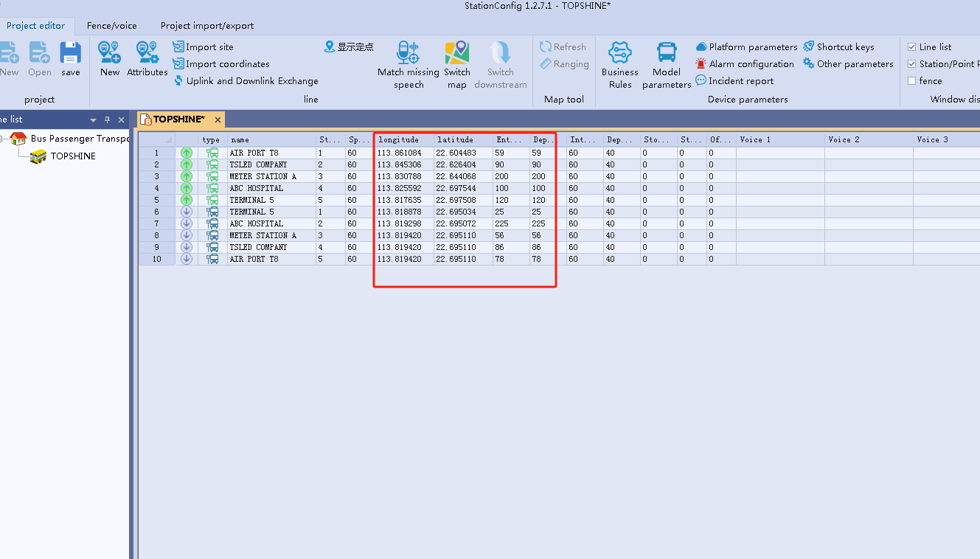Click Match missing speech microphone icon
980x559 pixels.
(x=408, y=53)
